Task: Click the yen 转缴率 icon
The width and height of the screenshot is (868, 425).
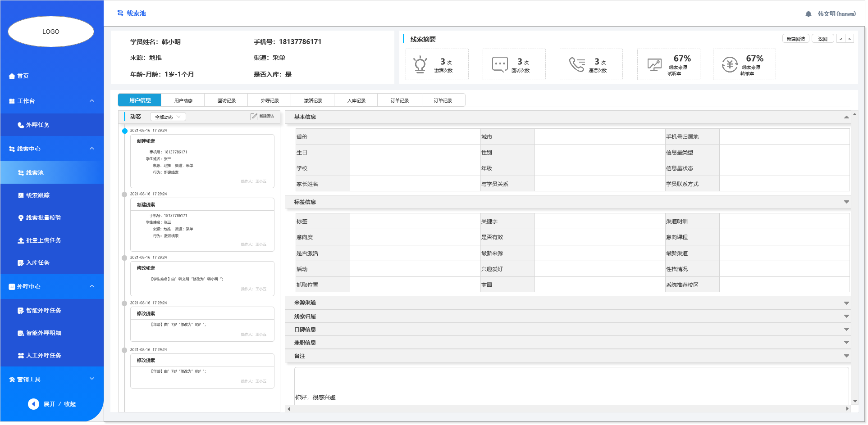Action: pyautogui.click(x=730, y=65)
